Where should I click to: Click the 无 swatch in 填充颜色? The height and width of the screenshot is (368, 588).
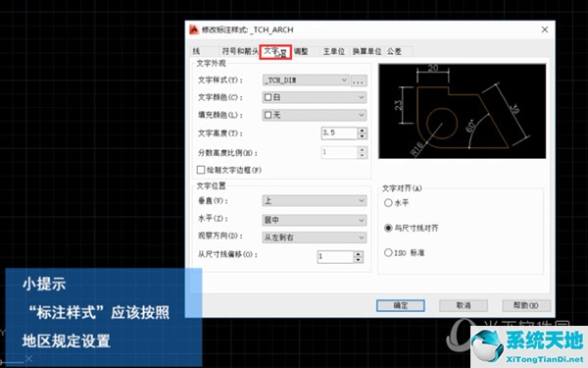tap(268, 115)
